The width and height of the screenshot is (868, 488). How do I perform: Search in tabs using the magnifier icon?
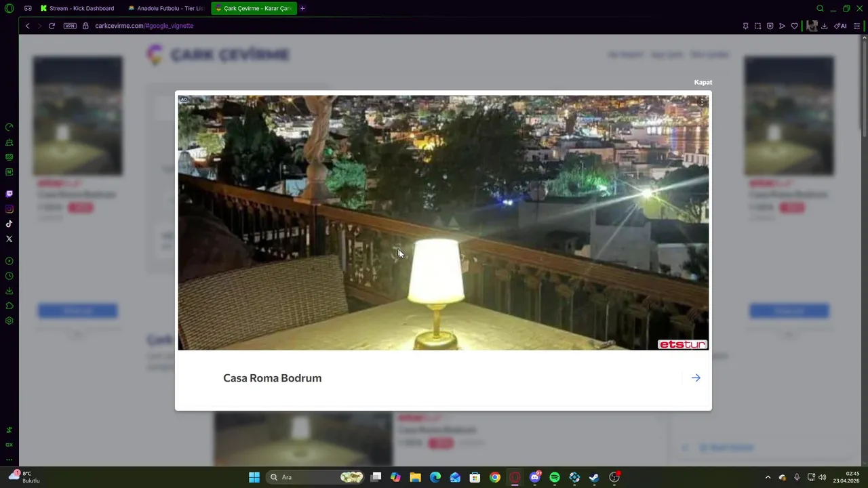[820, 8]
